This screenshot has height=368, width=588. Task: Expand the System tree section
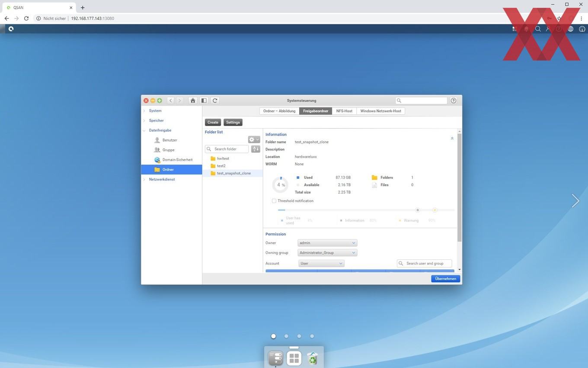click(x=144, y=111)
